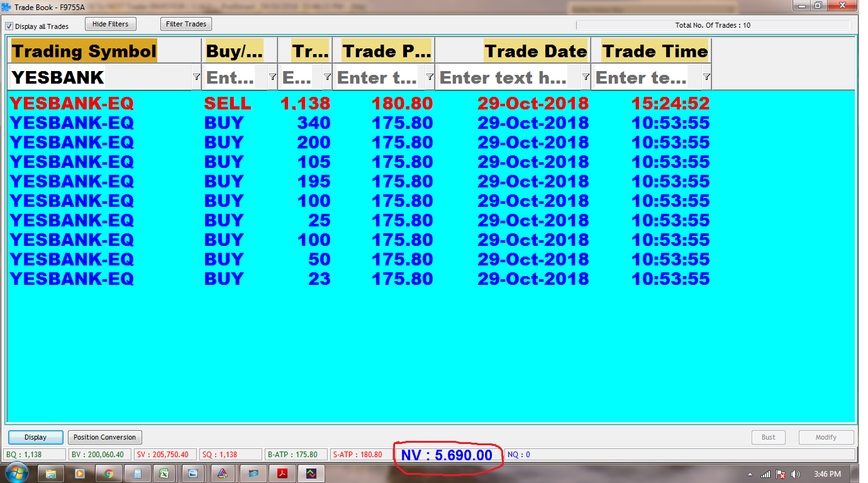Open the colorful triangle app taskbar icon
The width and height of the screenshot is (868, 483).
coord(223,473)
